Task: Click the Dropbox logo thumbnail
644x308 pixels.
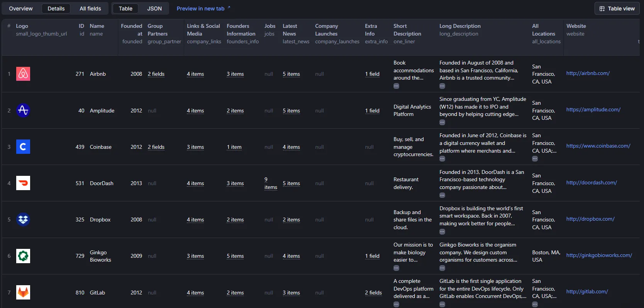Action: 23,220
